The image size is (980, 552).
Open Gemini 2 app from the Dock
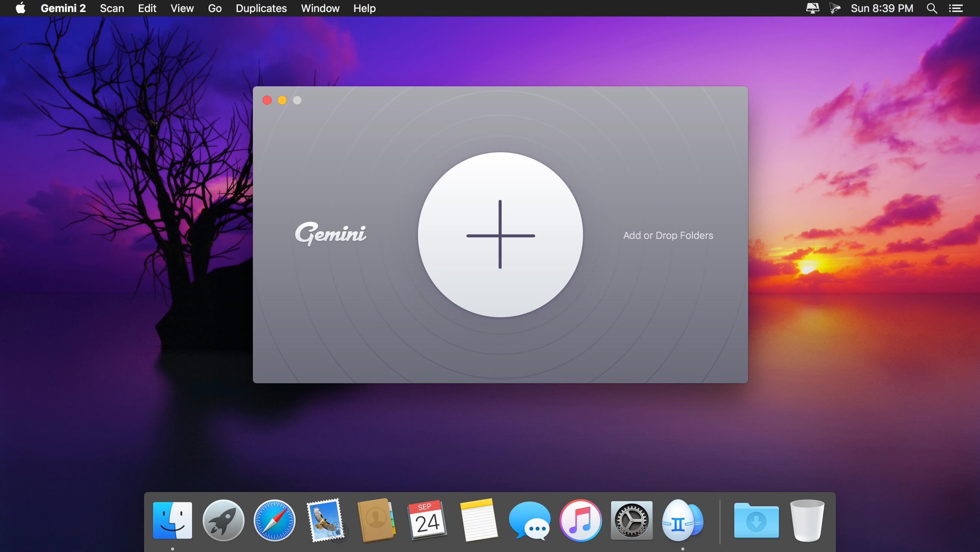pos(682,521)
